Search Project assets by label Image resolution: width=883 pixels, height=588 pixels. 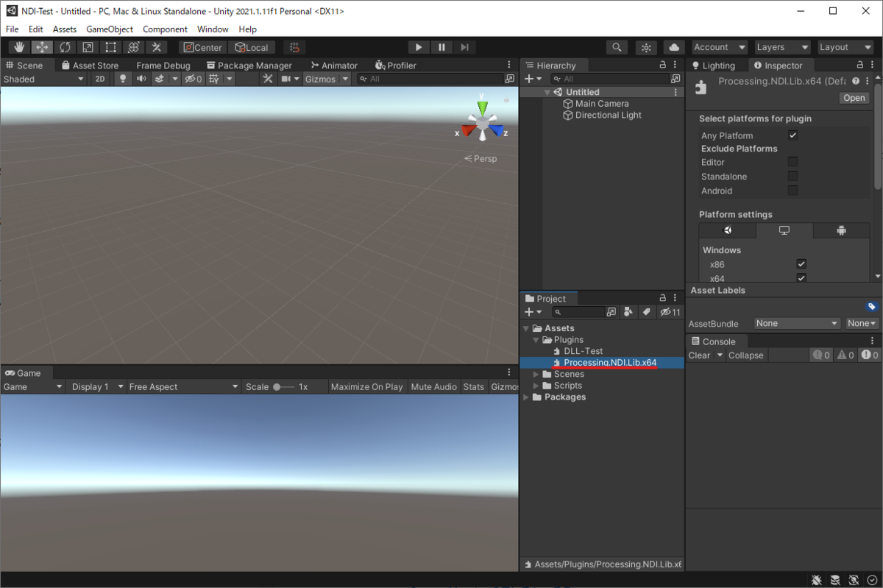click(646, 312)
